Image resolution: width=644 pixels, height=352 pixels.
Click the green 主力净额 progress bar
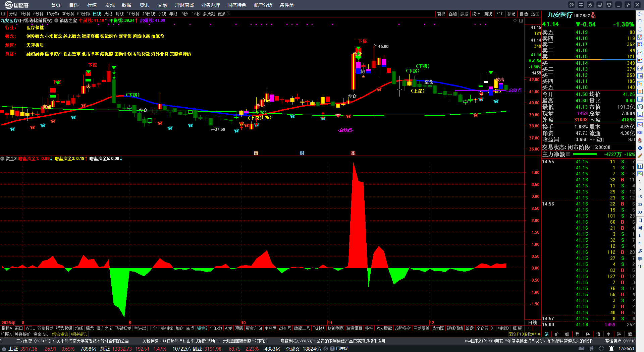pos(585,154)
